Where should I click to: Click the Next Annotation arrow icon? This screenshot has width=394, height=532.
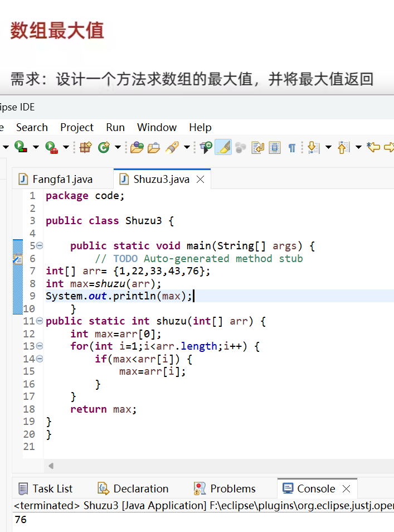[313, 147]
